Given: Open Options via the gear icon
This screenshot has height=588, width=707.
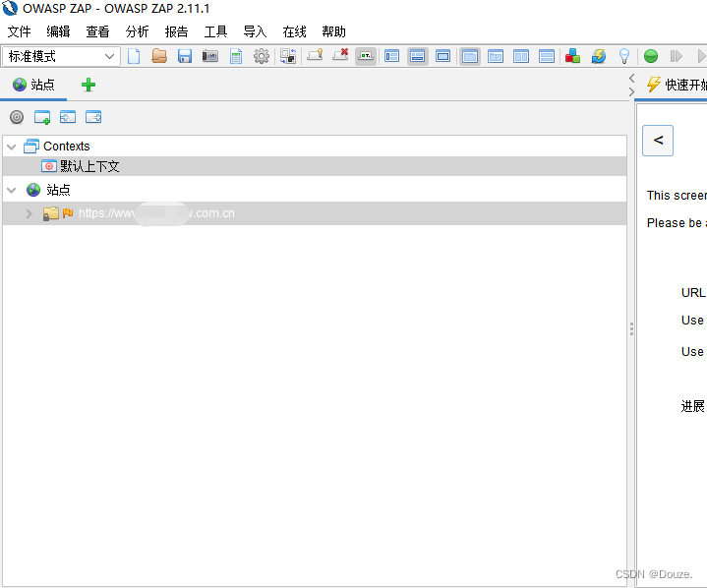Looking at the screenshot, I should click(262, 56).
